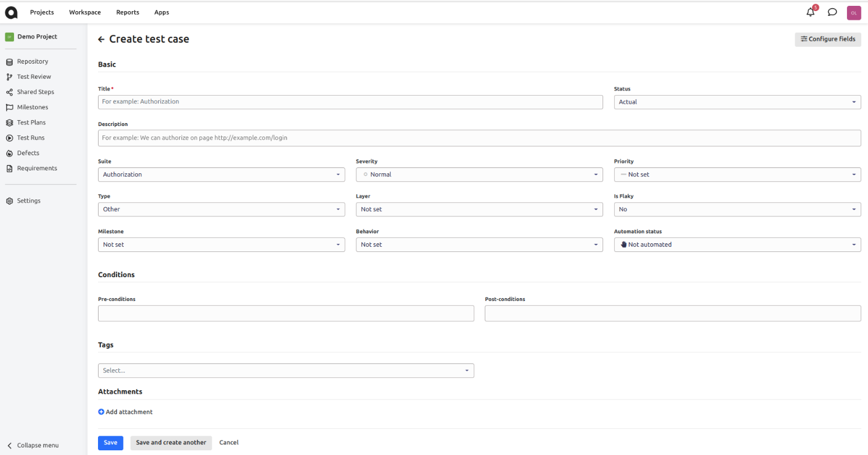This screenshot has width=868, height=455.
Task: Open the Reports menu
Action: pyautogui.click(x=127, y=12)
